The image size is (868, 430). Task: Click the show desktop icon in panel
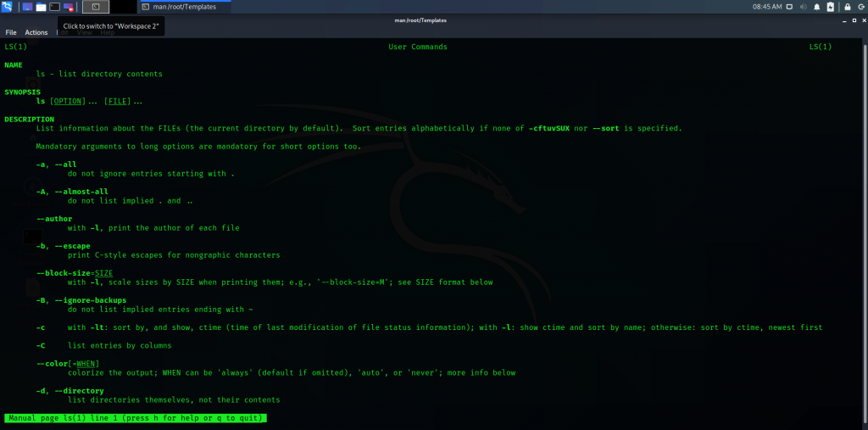point(27,7)
